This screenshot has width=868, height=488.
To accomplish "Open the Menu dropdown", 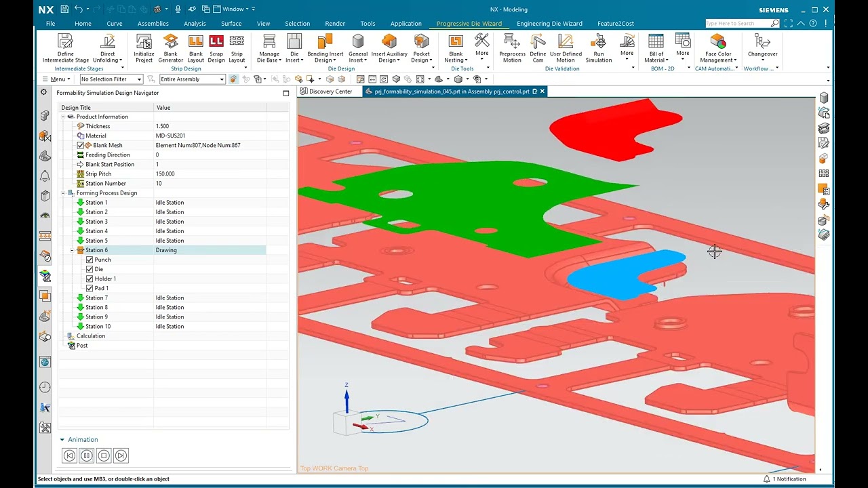I will coord(56,79).
